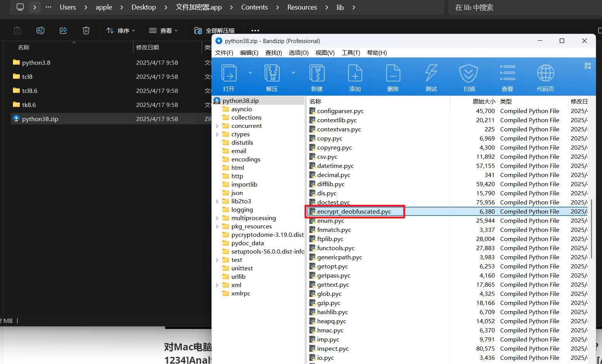602x364 pixels.
Task: Click the New archive (新建) toolbar icon
Action: 317,73
